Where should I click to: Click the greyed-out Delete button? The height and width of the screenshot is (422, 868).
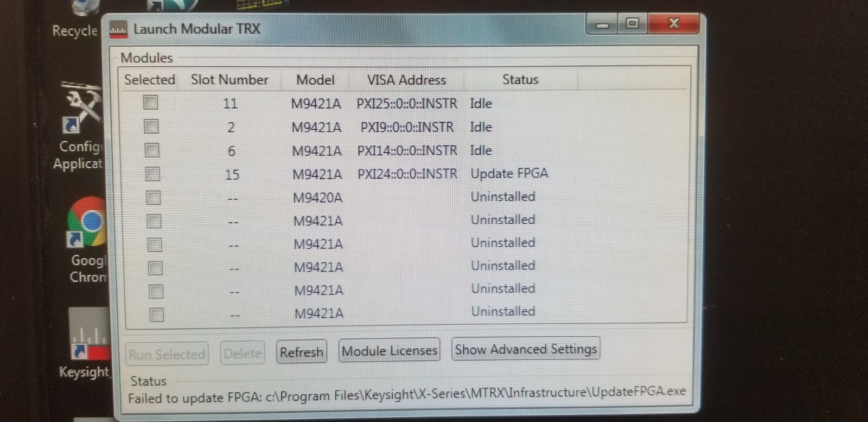pyautogui.click(x=242, y=354)
